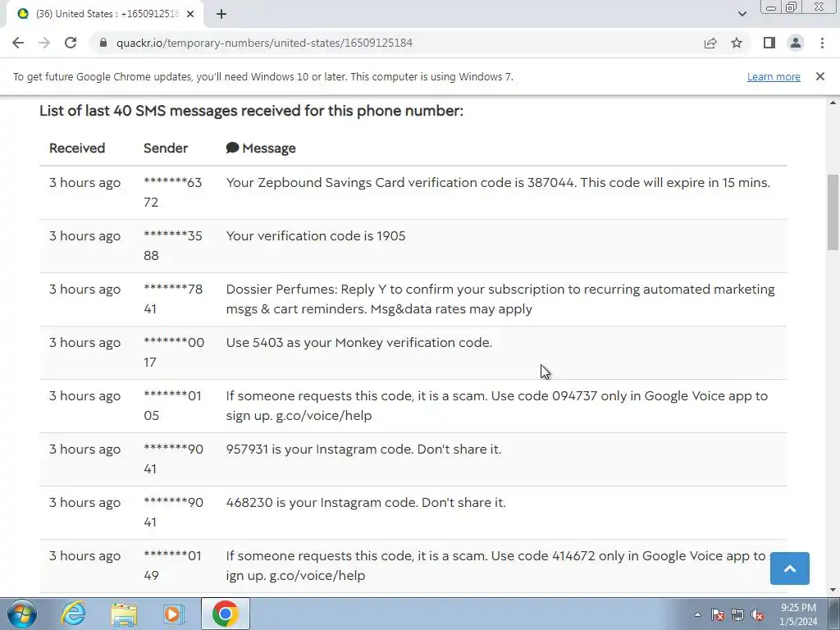This screenshot has height=630, width=840.
Task: Click the Chrome taskbar icon
Action: coord(226,614)
